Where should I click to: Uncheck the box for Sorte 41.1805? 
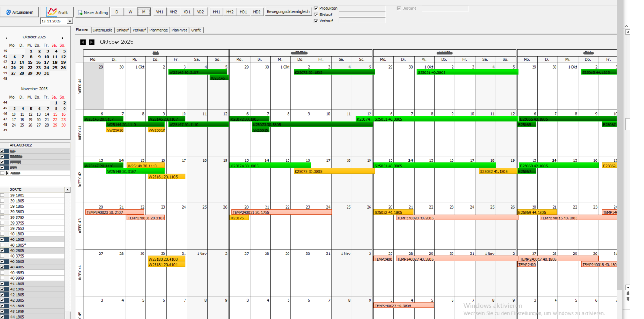pos(2,283)
